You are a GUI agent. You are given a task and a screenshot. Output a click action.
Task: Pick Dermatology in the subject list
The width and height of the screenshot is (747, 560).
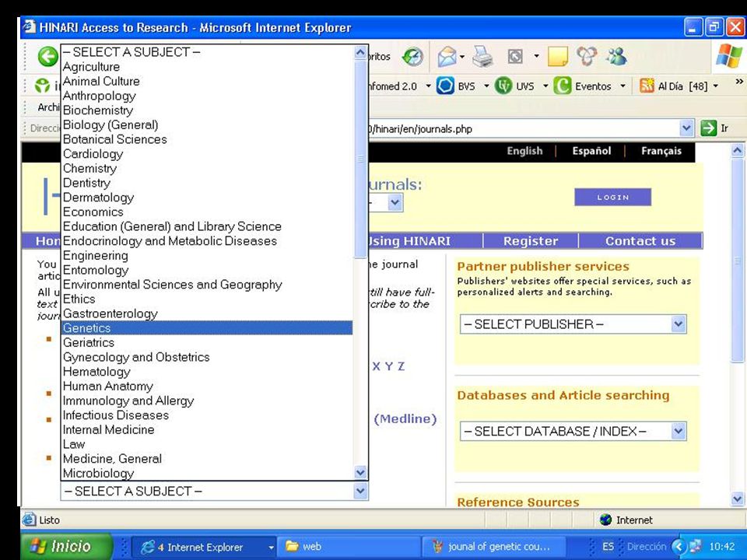pyautogui.click(x=207, y=197)
